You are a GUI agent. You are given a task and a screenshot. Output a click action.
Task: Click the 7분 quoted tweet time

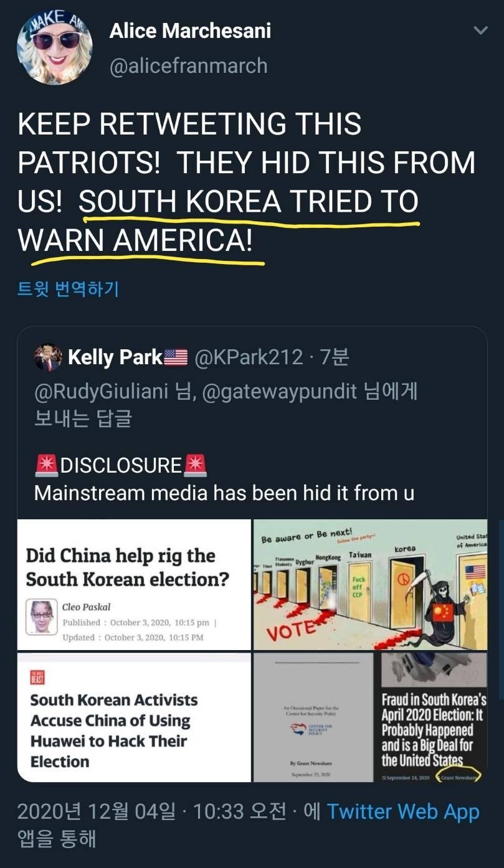[334, 357]
